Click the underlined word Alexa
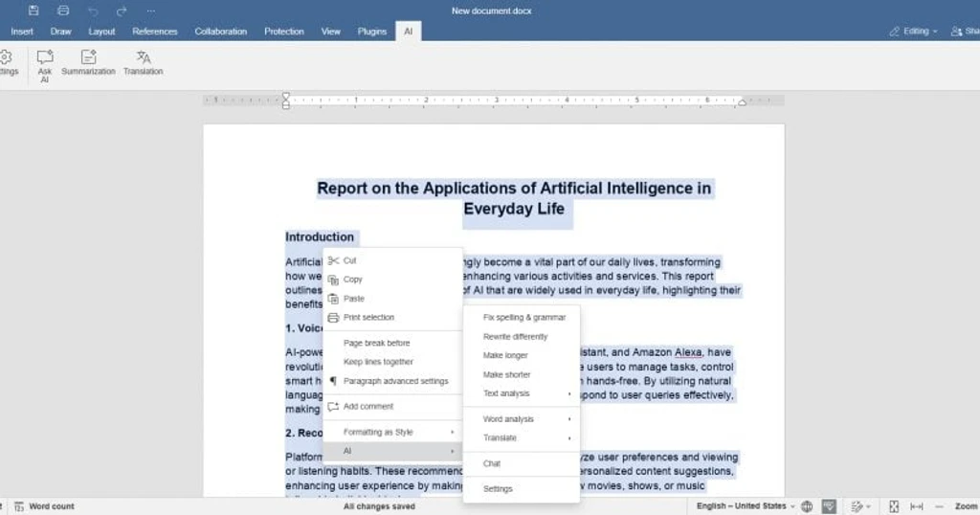This screenshot has height=515, width=980. pyautogui.click(x=688, y=352)
